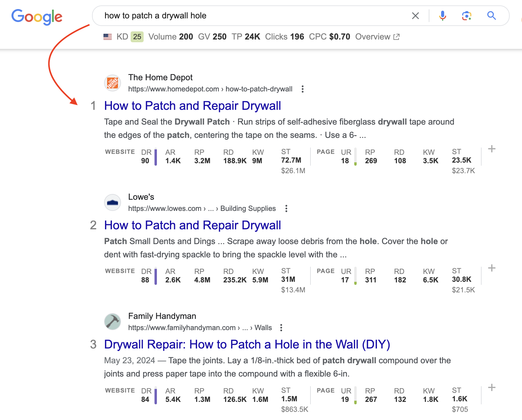
Task: Open Home Depot's How to Patch and Repair Drywall
Action: click(x=193, y=106)
